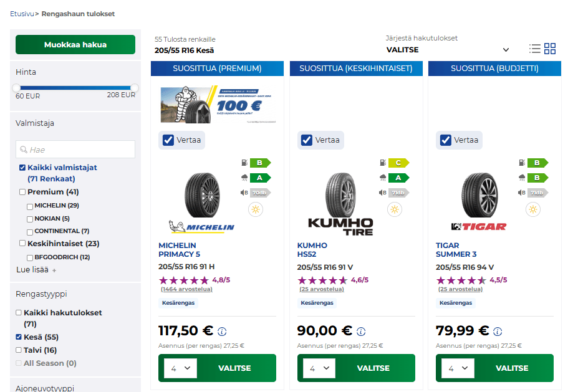This screenshot has width=573, height=392.
Task: Click the Michelin tire's summer sun icon
Action: click(x=256, y=209)
